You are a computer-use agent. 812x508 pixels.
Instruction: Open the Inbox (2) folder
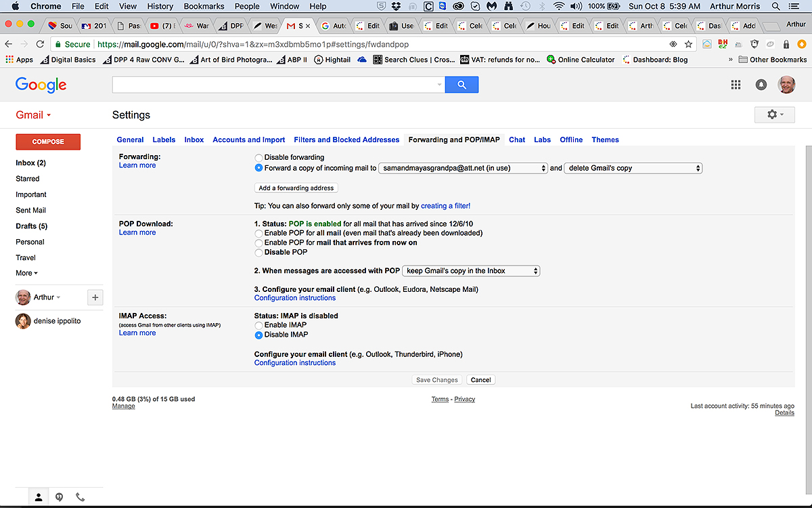31,163
